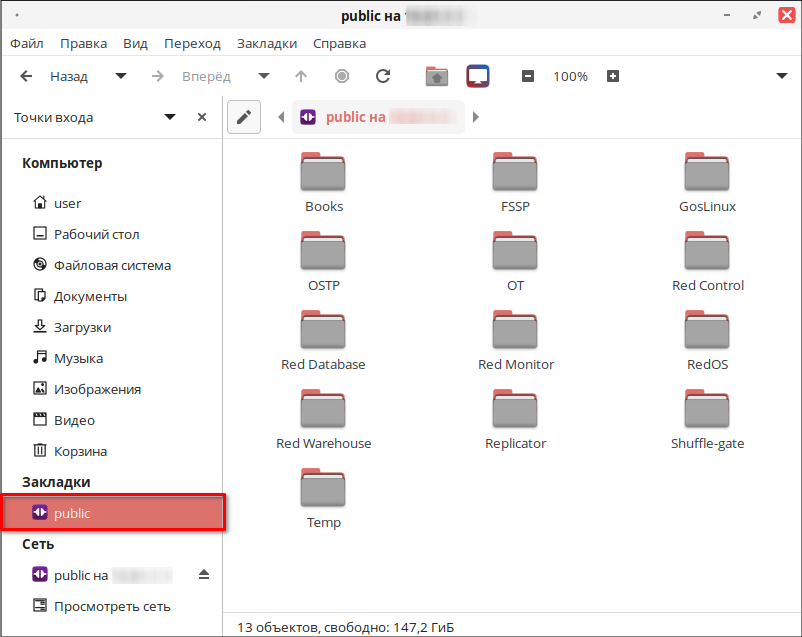Image resolution: width=802 pixels, height=637 pixels.
Task: Toggle the location edit pencil button
Action: (244, 117)
